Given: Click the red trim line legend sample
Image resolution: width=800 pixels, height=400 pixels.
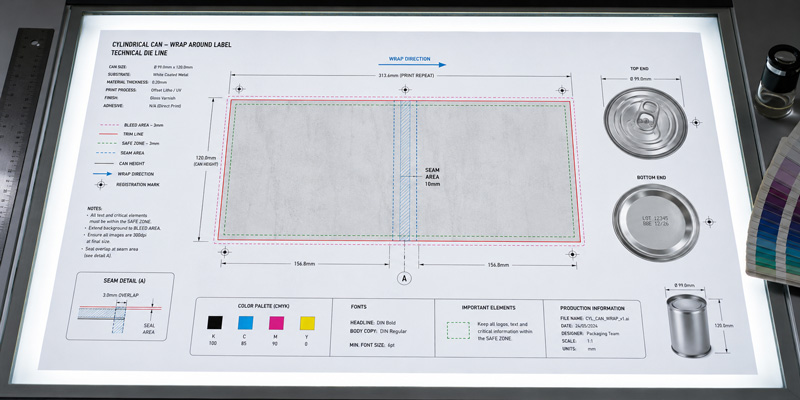Looking at the screenshot, I should pyautogui.click(x=106, y=134).
